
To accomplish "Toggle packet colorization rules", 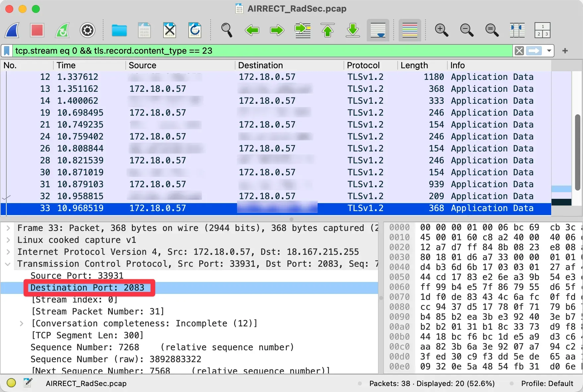I will [410, 30].
